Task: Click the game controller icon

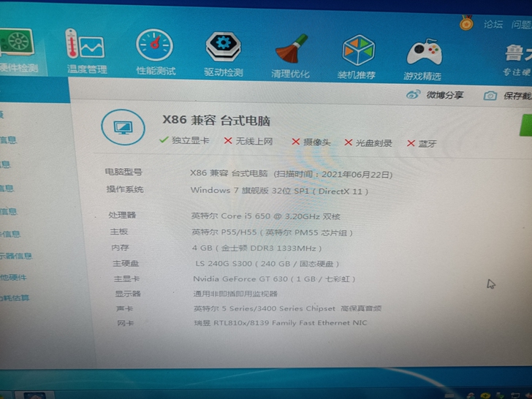Action: (x=425, y=52)
